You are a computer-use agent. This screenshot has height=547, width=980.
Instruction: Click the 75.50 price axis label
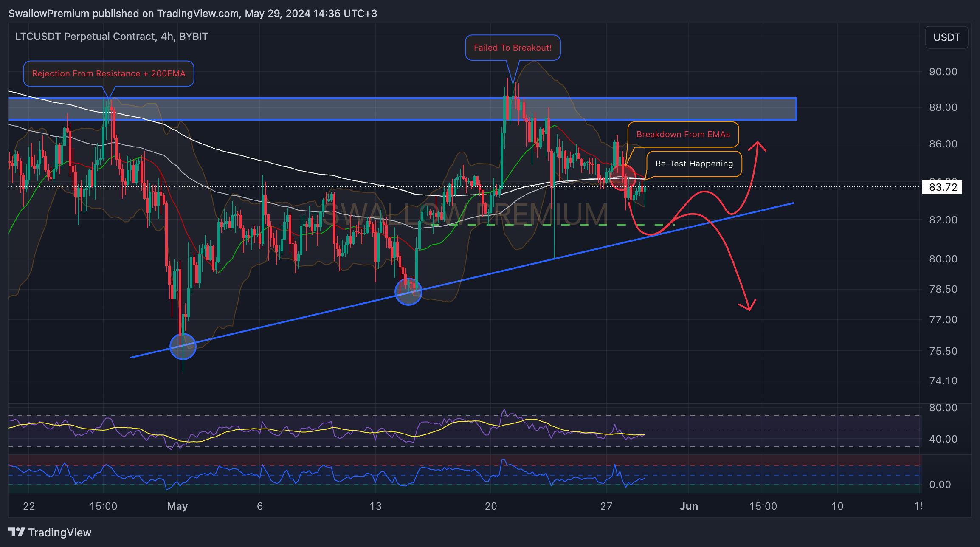[943, 351]
